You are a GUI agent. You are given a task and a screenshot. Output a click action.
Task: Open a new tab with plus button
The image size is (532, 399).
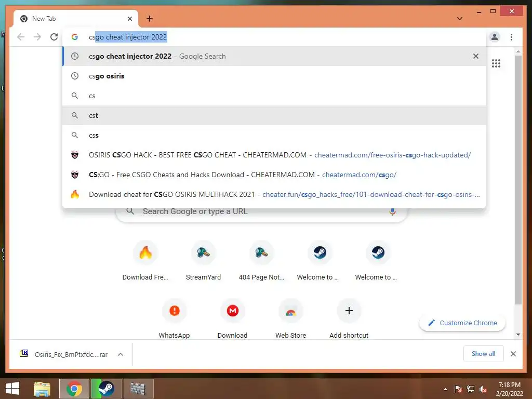tap(150, 19)
